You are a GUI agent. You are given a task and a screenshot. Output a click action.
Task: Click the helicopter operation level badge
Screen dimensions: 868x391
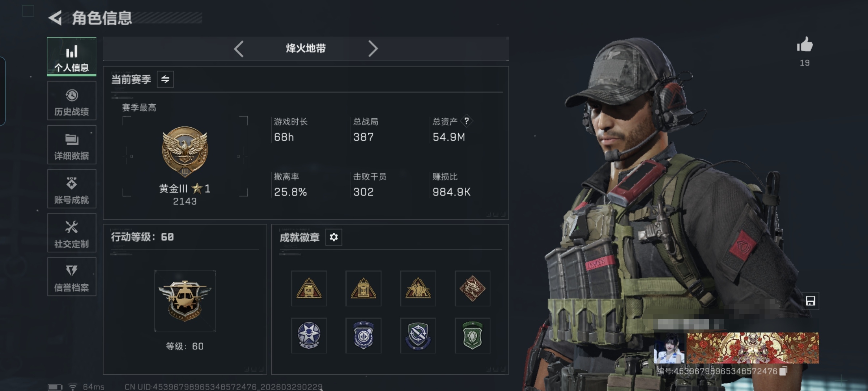[x=185, y=301]
